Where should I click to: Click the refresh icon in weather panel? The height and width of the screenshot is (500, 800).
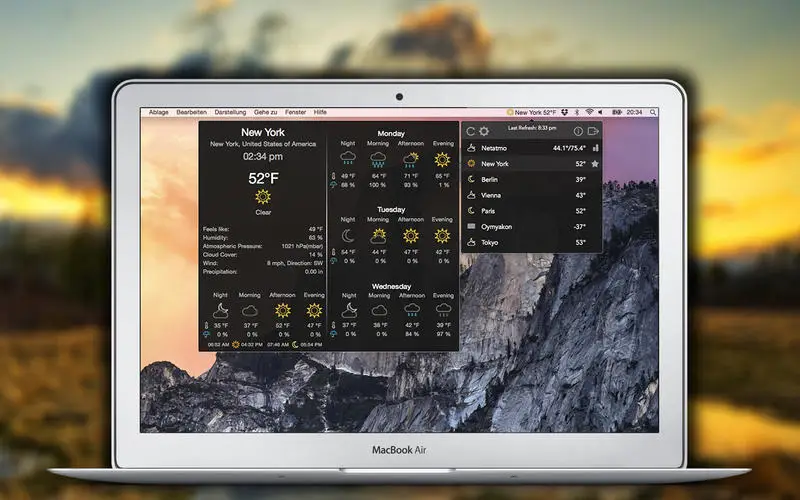pyautogui.click(x=470, y=131)
